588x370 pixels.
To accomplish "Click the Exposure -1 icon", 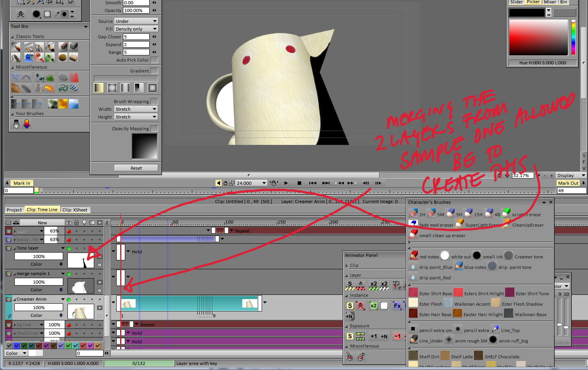I will [397, 336].
